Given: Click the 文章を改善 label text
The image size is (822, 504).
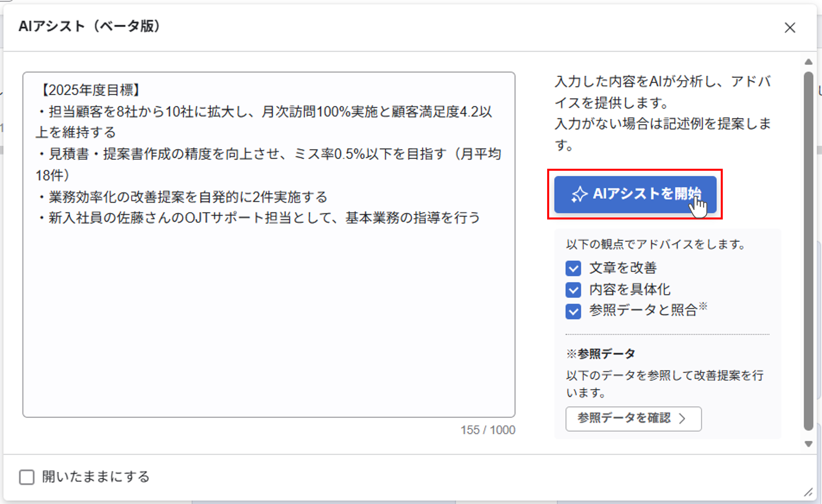Looking at the screenshot, I should pyautogui.click(x=623, y=268).
